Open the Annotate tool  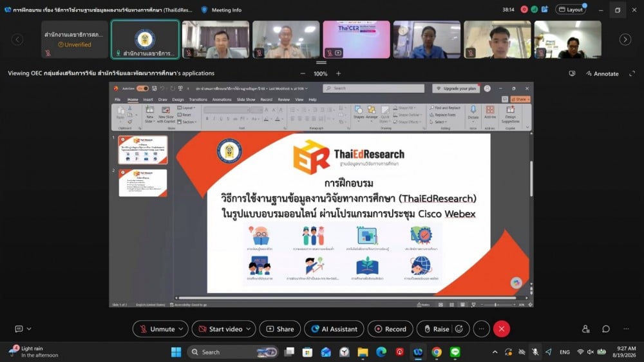click(602, 73)
